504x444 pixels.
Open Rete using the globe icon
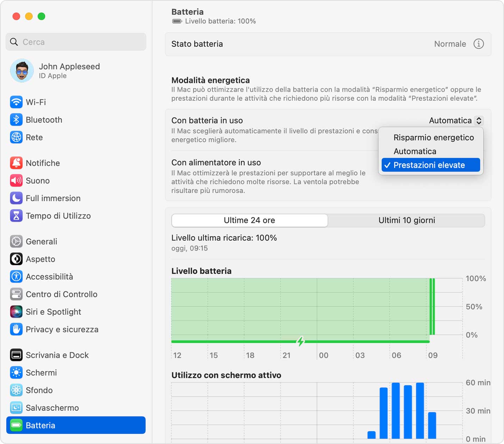16,137
